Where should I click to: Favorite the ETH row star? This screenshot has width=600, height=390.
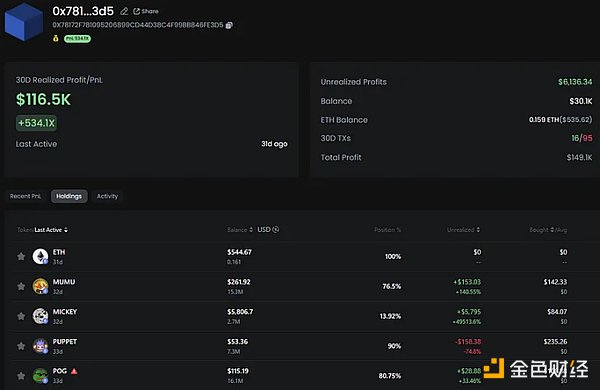(21, 256)
